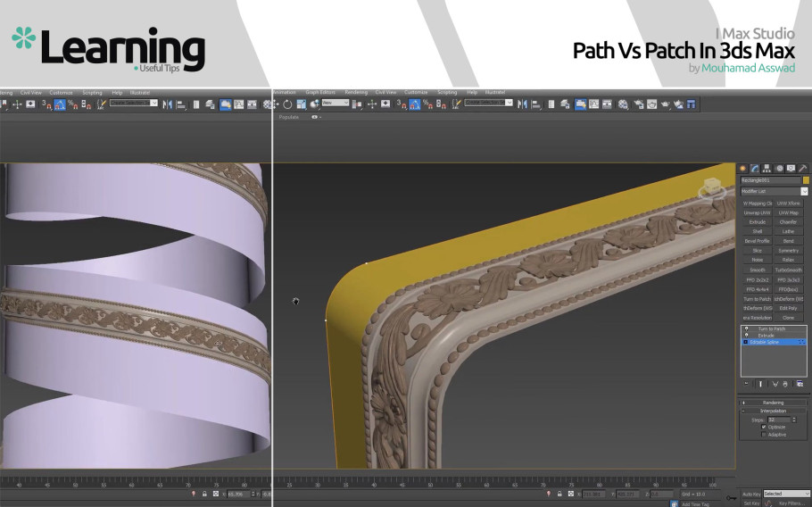Open the Create command panel tab

[x=742, y=169]
